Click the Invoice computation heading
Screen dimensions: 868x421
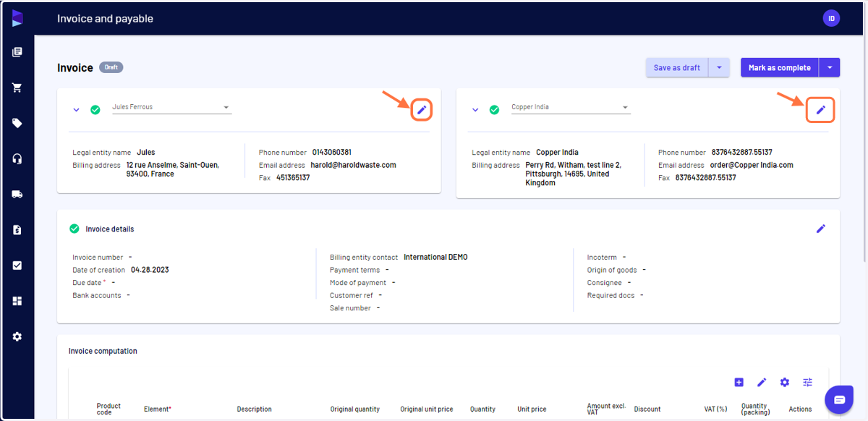point(103,351)
